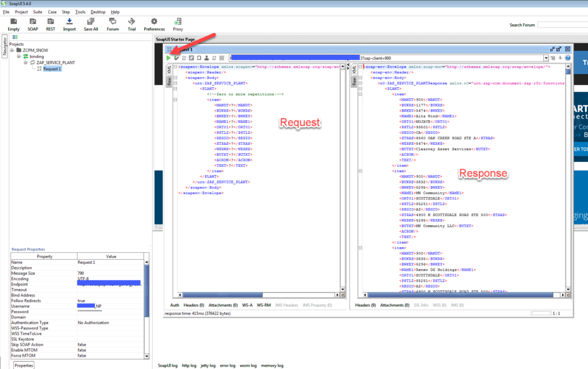This screenshot has width=588, height=369.
Task: Click the Properties button at bottom left
Action: [x=24, y=365]
